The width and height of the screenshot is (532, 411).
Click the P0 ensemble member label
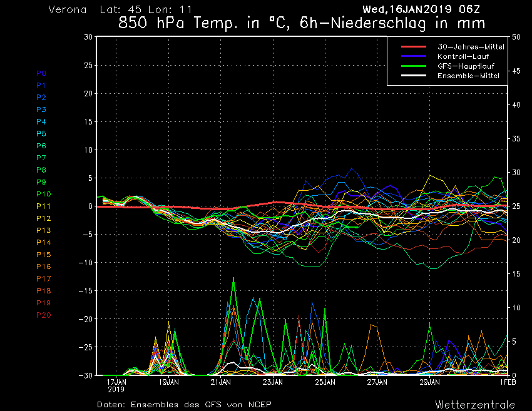[x=41, y=73]
